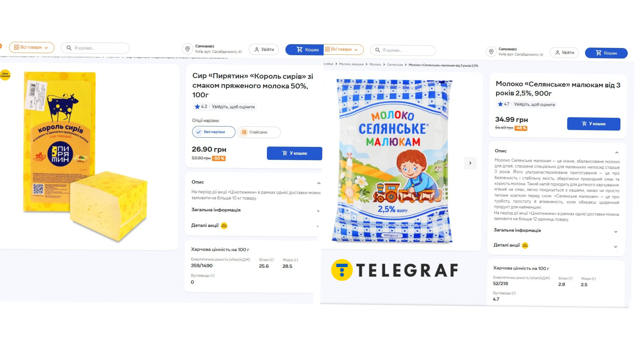Open the Селянське breadcrumb link
This screenshot has height=350, width=644.
395,65
